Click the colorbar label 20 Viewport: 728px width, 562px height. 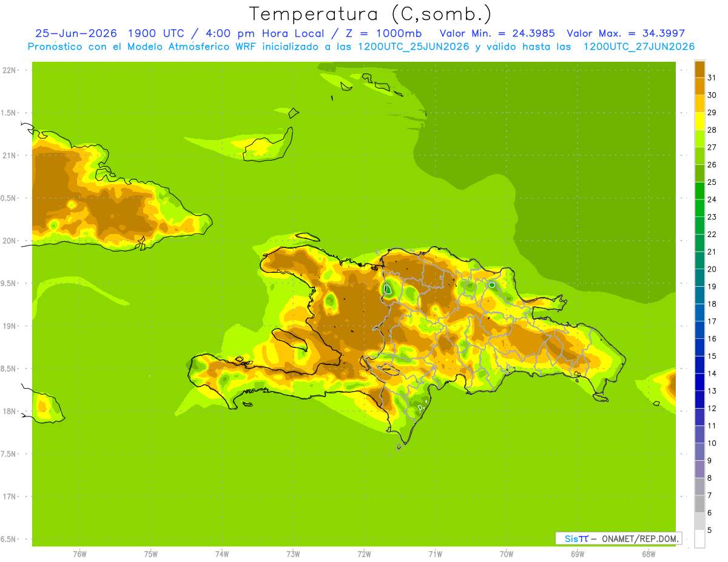tap(712, 269)
